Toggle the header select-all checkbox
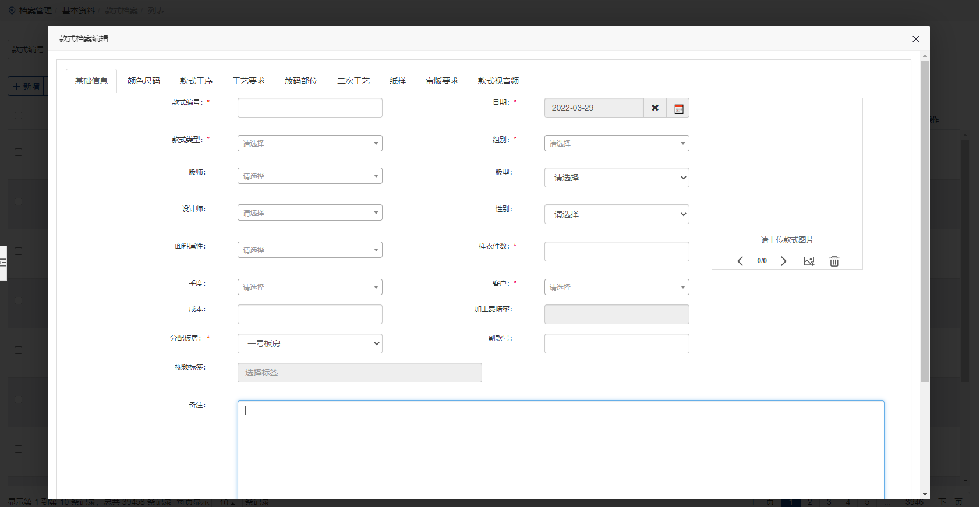The image size is (980, 507). pos(19,115)
